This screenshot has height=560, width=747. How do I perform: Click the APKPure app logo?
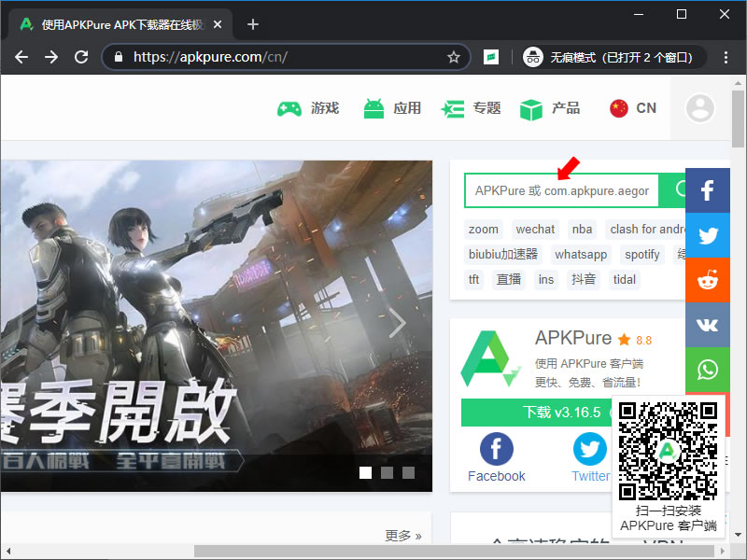point(490,358)
